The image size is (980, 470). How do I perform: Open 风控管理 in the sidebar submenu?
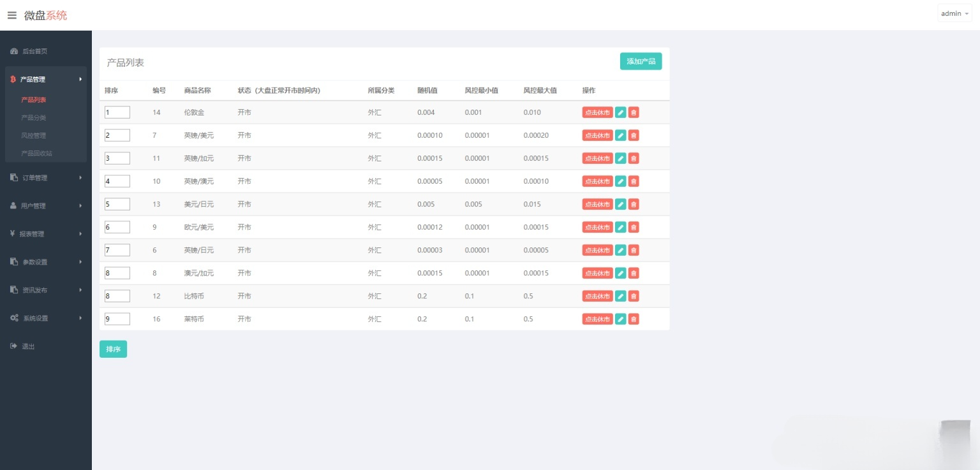(34, 135)
